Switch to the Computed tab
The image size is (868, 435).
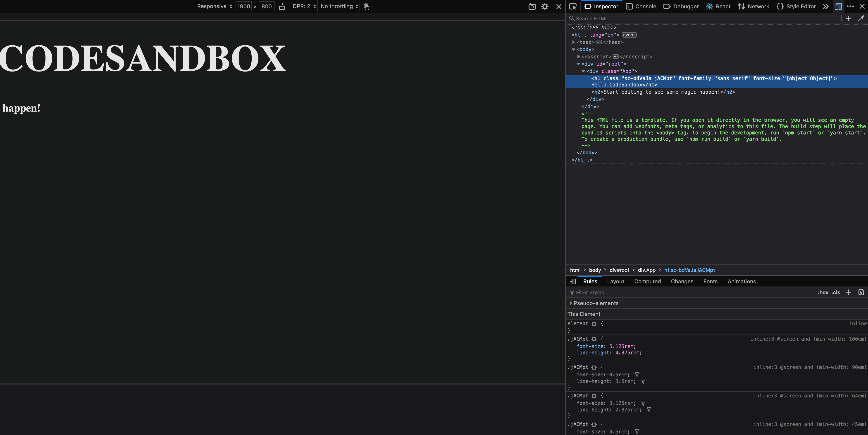click(x=647, y=281)
